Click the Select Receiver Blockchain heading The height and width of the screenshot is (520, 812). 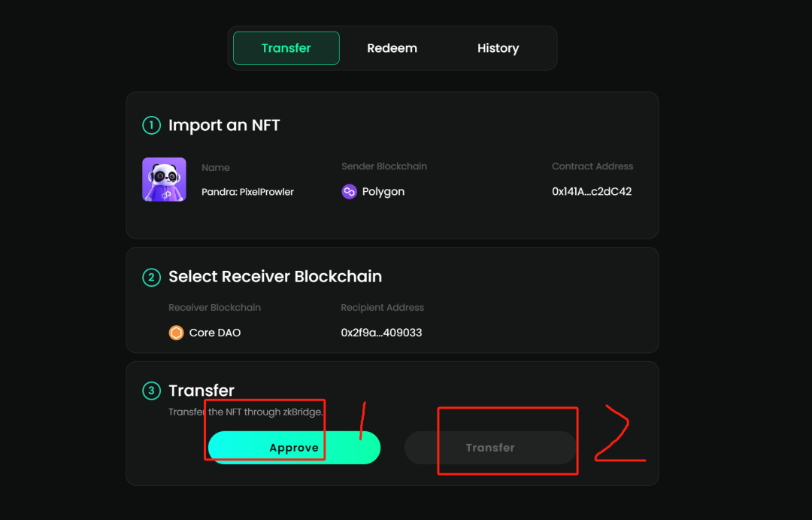tap(275, 277)
